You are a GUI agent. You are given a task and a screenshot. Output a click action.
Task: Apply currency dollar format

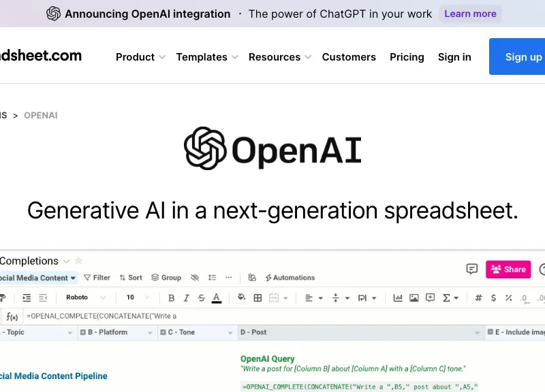493,297
